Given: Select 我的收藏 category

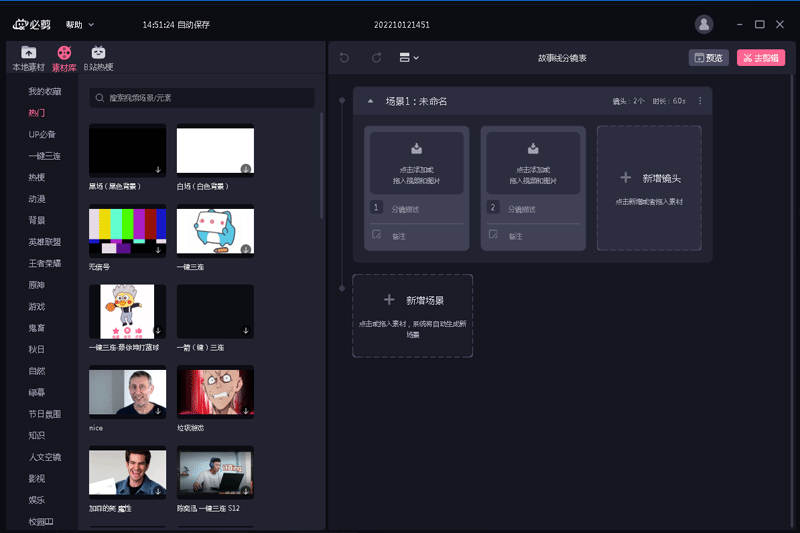Looking at the screenshot, I should [x=45, y=91].
